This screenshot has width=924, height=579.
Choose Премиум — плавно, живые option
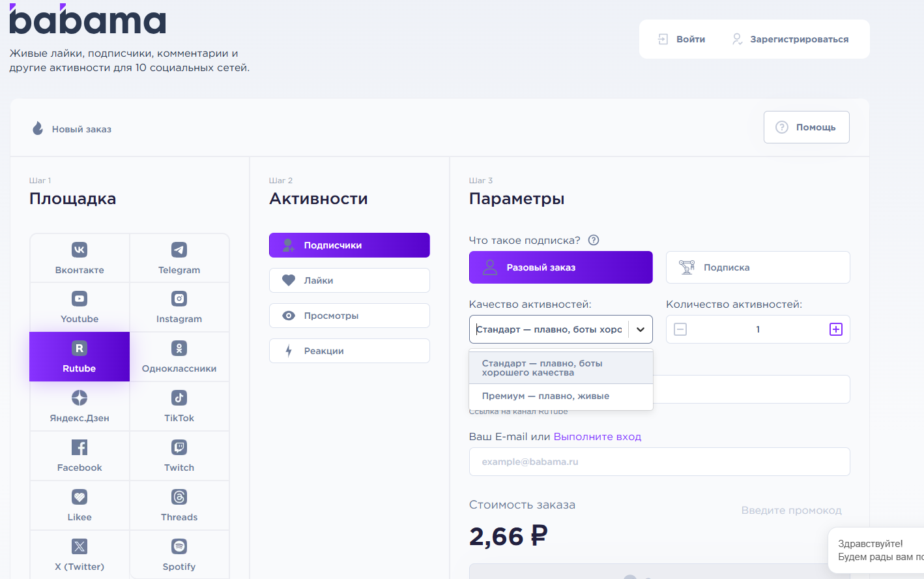561,396
